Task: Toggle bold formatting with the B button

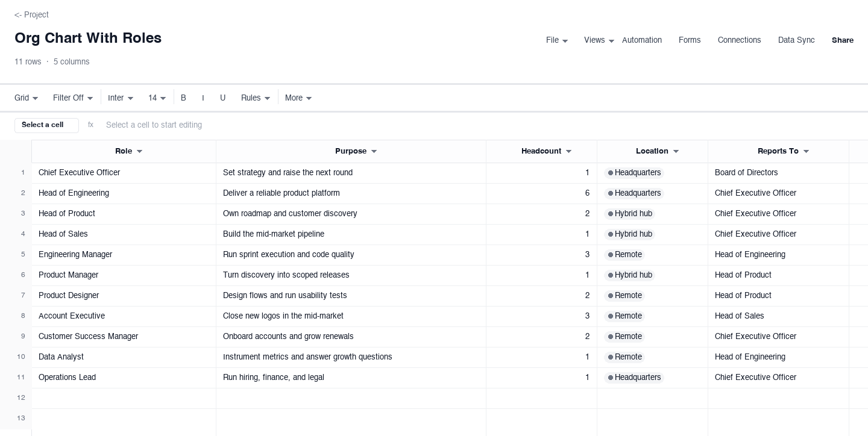Action: [x=183, y=98]
